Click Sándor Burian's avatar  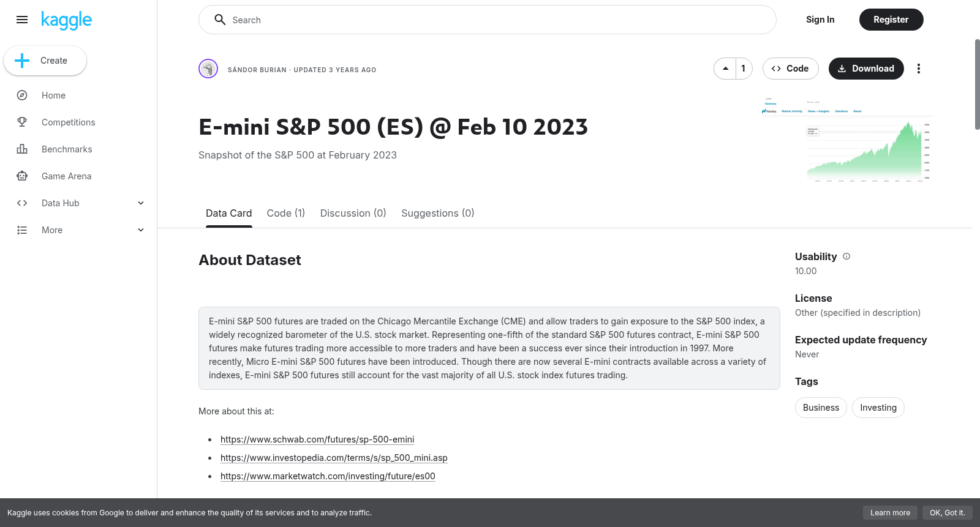[208, 69]
